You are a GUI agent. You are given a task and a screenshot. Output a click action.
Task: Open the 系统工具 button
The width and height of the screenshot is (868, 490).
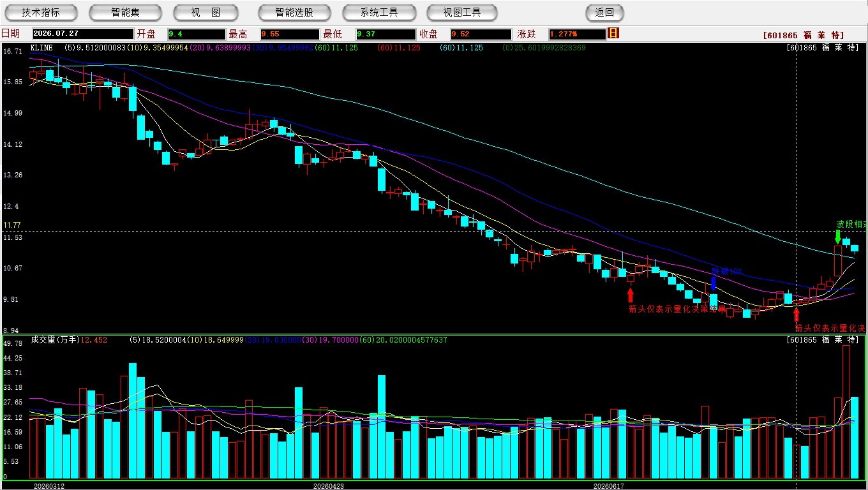pyautogui.click(x=379, y=12)
